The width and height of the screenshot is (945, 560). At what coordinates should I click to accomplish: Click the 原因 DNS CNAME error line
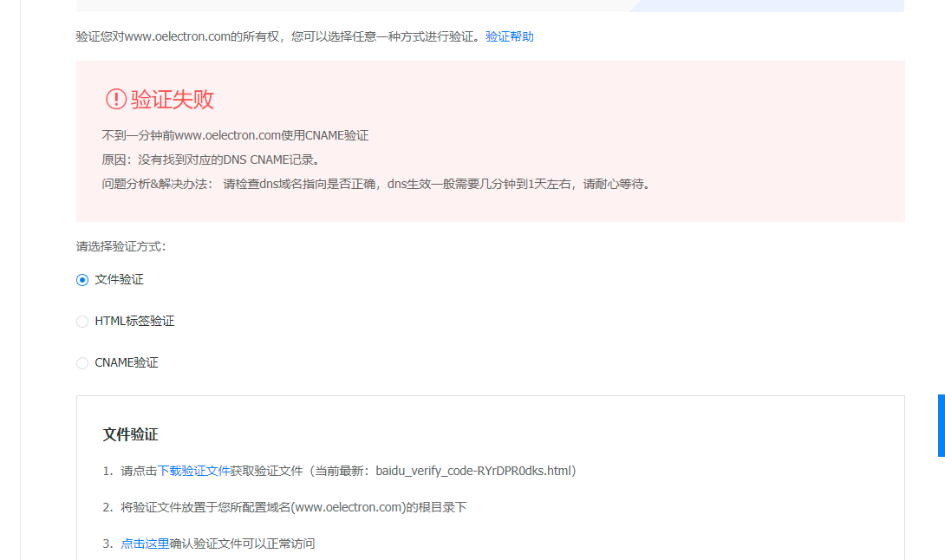pyautogui.click(x=212, y=160)
